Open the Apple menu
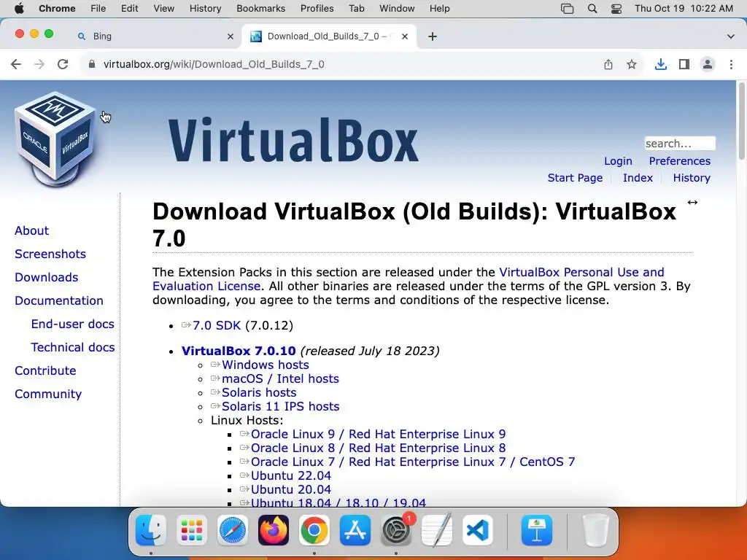Screen dimensions: 747x560 pyautogui.click(x=19, y=9)
